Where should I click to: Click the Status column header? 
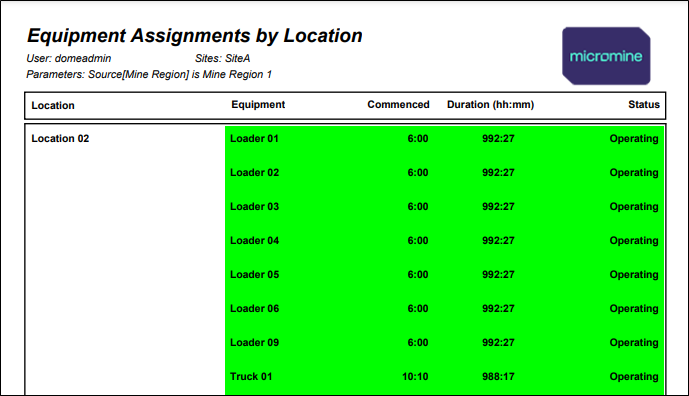(644, 105)
